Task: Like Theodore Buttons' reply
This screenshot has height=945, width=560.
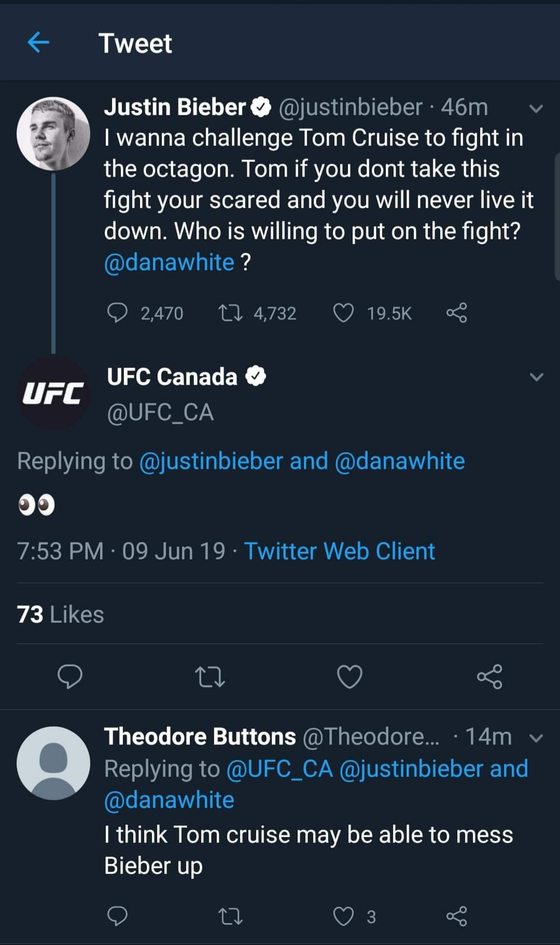Action: [x=343, y=916]
